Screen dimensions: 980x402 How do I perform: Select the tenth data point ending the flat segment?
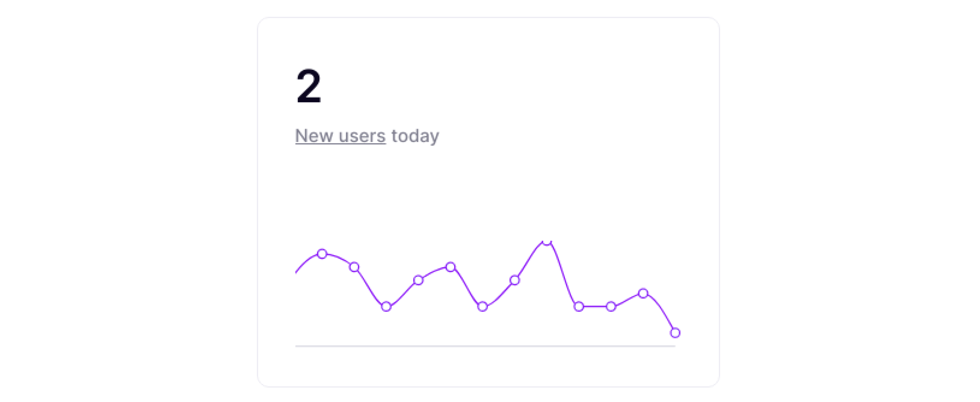tap(611, 306)
